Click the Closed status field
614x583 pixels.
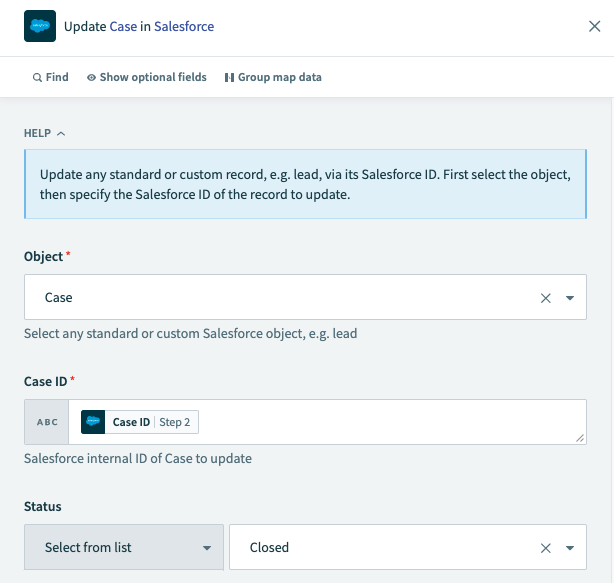pos(380,548)
